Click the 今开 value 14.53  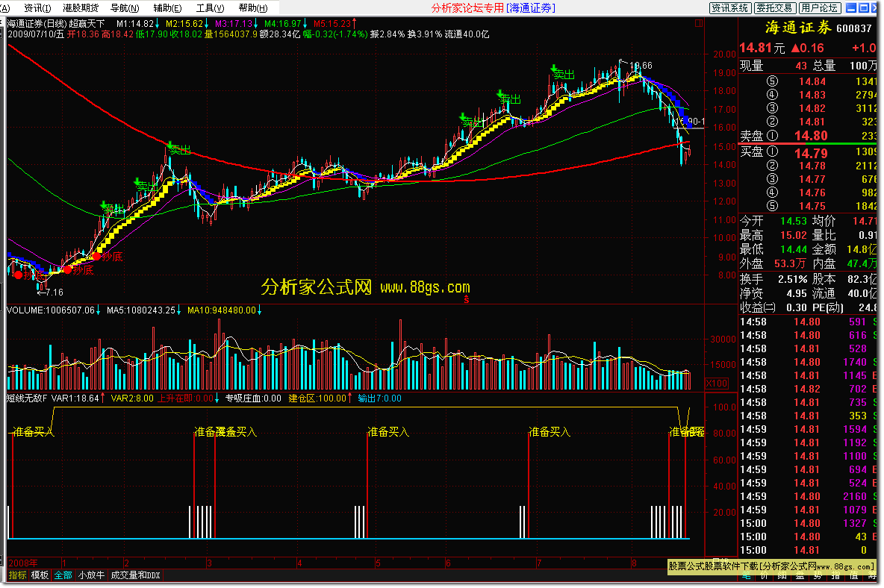[x=793, y=222]
